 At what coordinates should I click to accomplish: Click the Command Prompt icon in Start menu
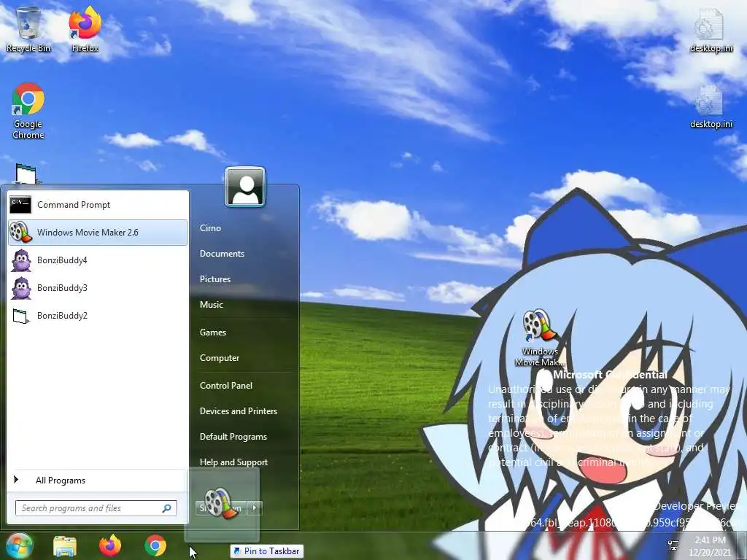tap(20, 205)
